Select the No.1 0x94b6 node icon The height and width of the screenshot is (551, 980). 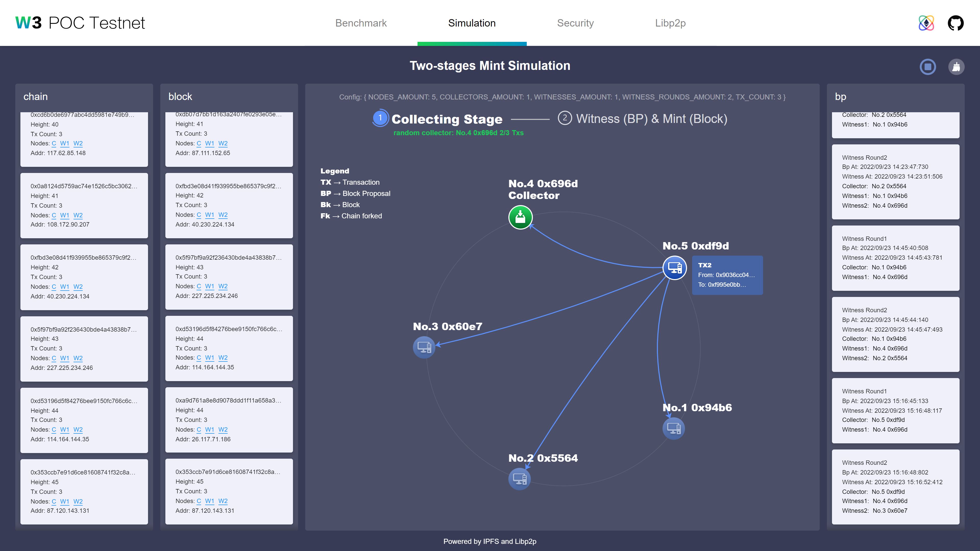coord(673,428)
